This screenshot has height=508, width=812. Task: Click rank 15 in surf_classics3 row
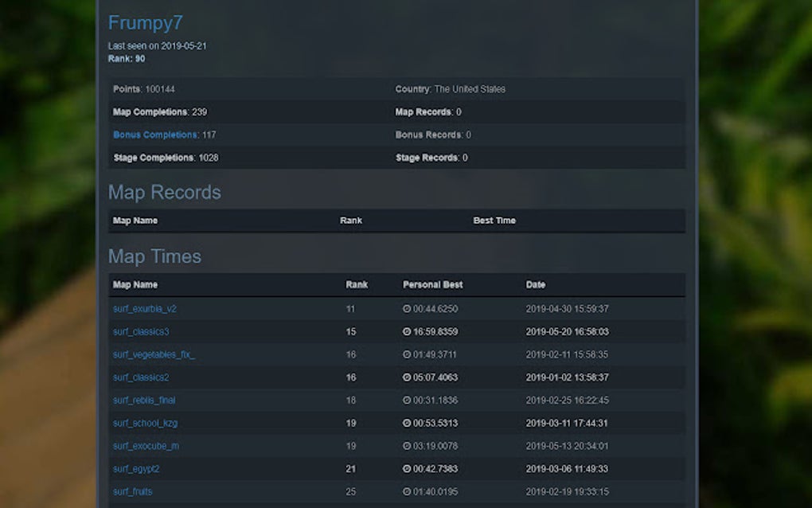coord(350,331)
